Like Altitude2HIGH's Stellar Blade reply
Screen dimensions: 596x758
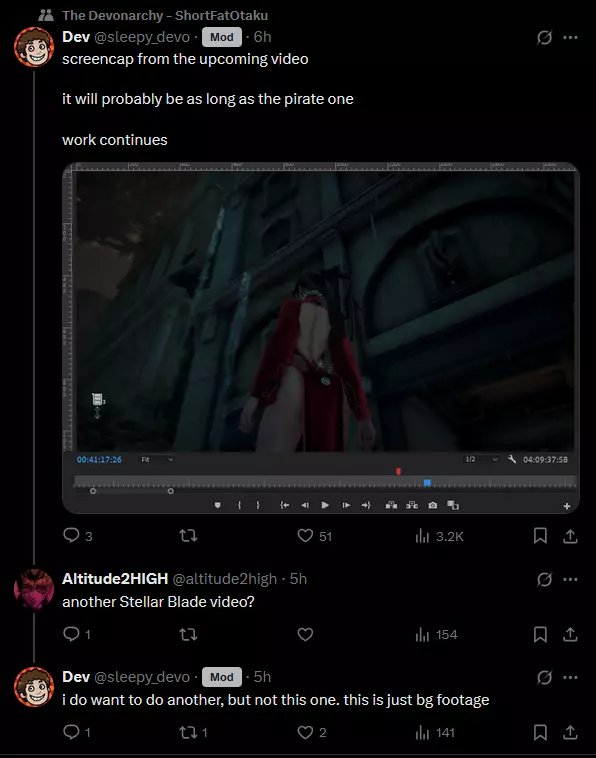coord(305,634)
